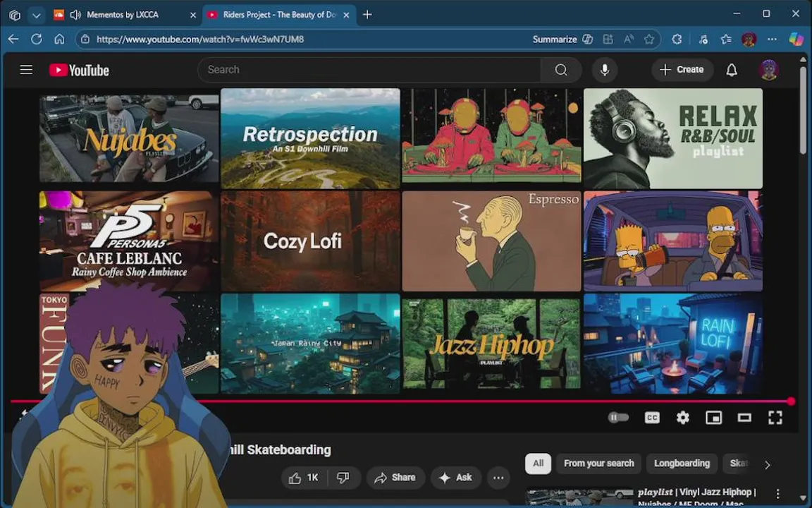
Task: Open the Edge profile avatar
Action: click(749, 39)
